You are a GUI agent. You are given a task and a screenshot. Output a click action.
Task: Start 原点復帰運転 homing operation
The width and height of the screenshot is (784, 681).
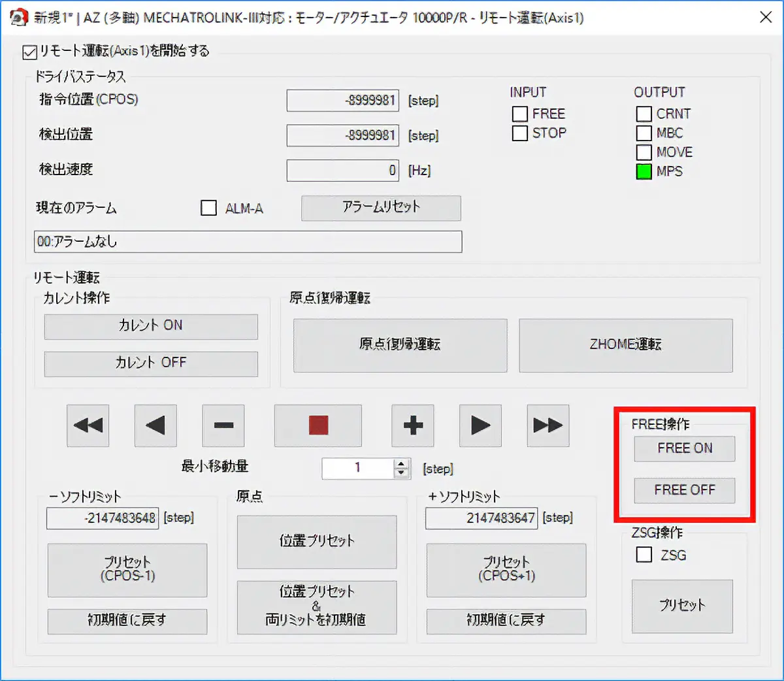(x=400, y=345)
